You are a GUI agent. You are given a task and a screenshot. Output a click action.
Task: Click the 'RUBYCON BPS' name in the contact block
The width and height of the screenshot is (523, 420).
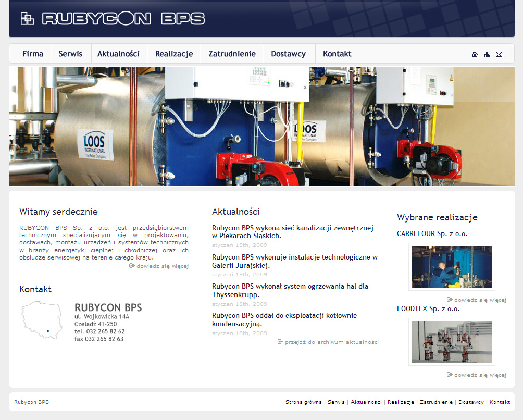(108, 307)
